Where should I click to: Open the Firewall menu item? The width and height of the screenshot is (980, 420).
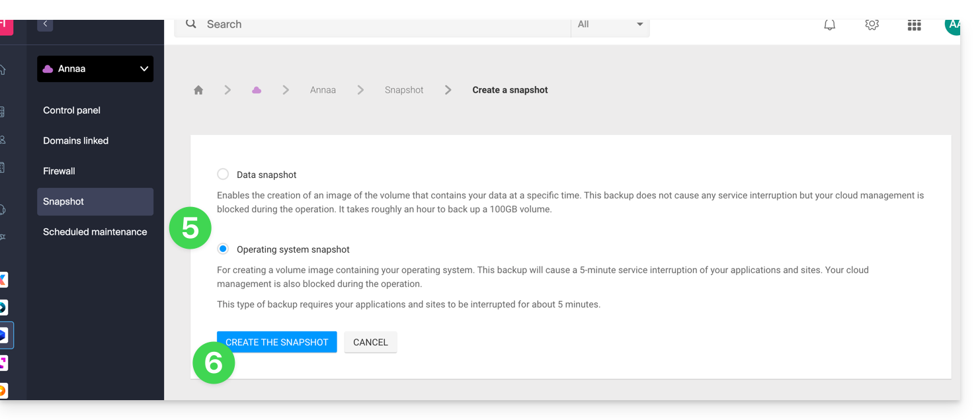coord(59,171)
